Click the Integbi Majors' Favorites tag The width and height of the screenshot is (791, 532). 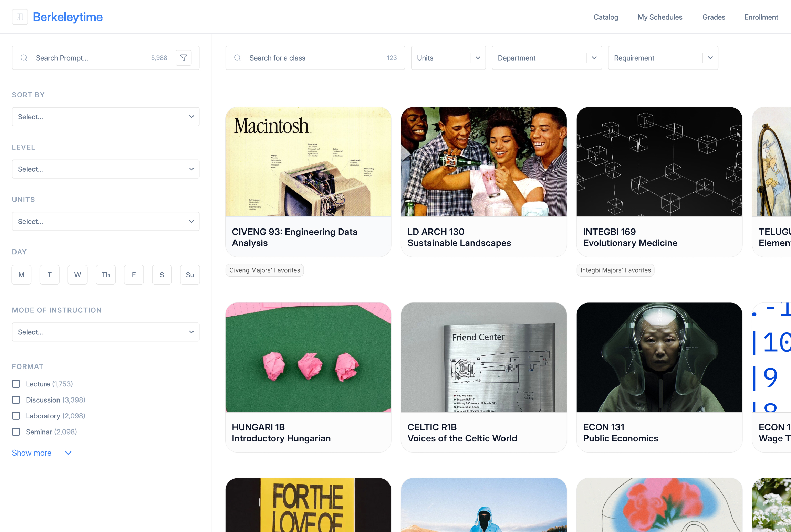click(x=616, y=270)
